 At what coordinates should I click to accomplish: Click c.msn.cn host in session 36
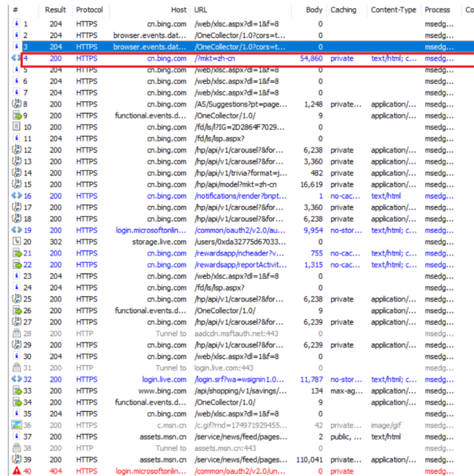point(172,425)
